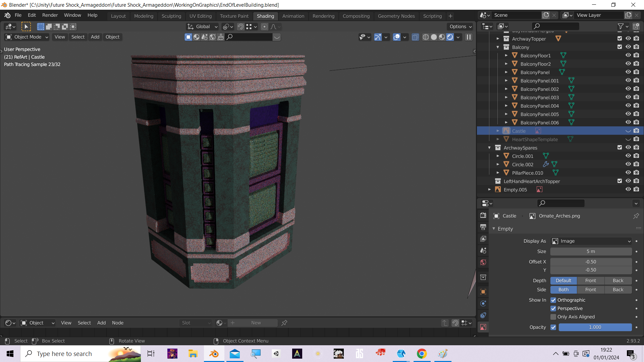This screenshot has height=362, width=644.
Task: Toggle viewport gizmos display
Action: (378, 37)
